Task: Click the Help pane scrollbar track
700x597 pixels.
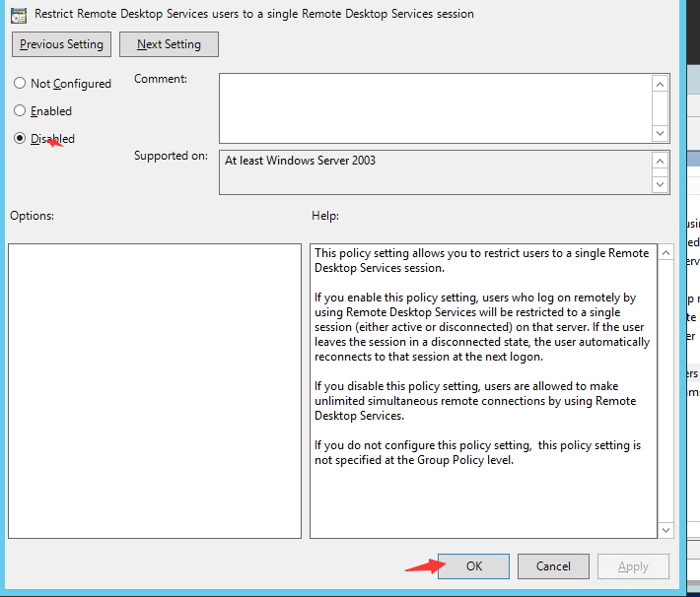Action: pyautogui.click(x=665, y=394)
